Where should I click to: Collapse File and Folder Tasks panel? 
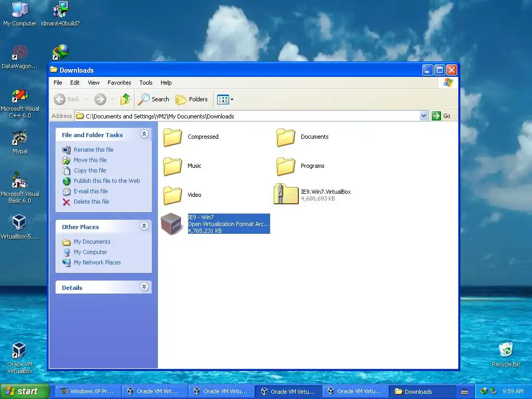pyautogui.click(x=144, y=134)
